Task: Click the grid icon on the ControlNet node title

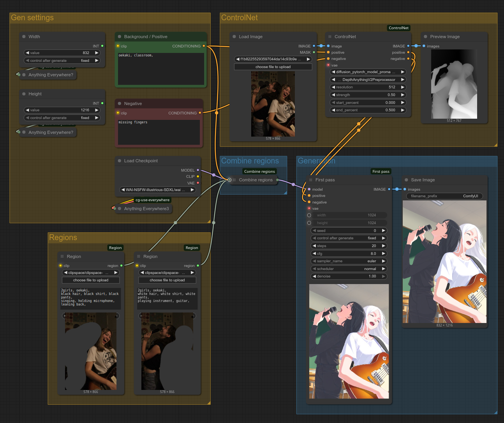Action: (330, 37)
